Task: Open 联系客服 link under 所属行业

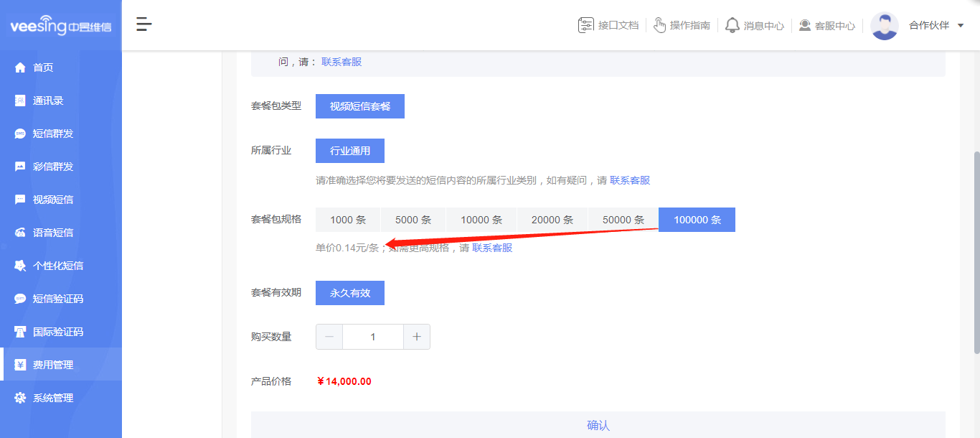Action: [630, 180]
